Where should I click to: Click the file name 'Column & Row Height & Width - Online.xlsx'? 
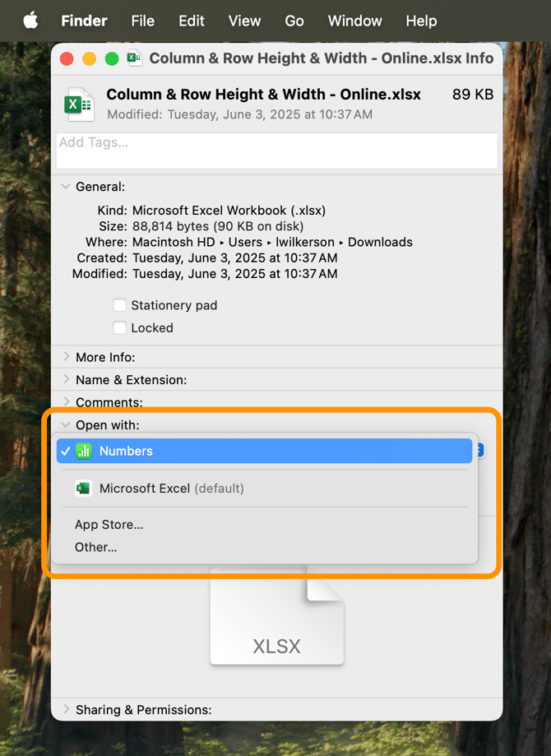pos(264,95)
